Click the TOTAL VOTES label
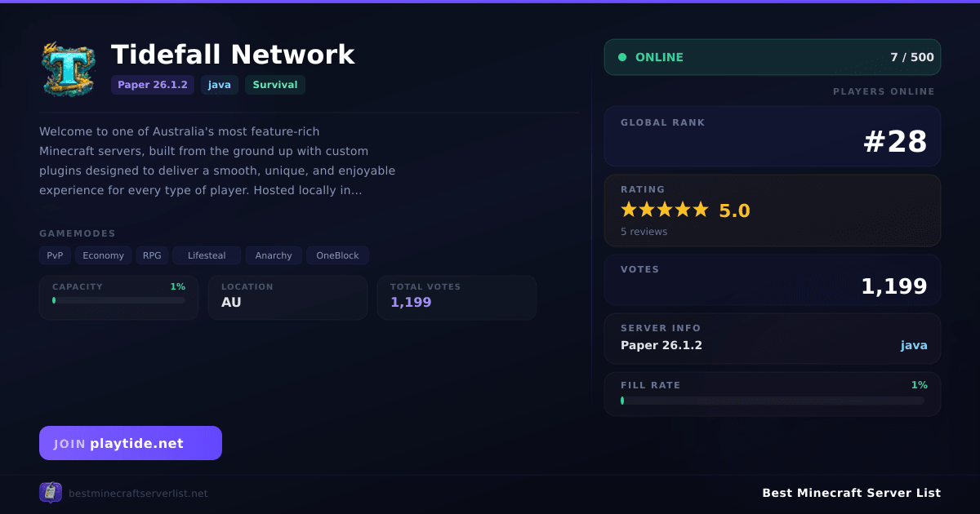Screen dimensions: 980x514 425,286
